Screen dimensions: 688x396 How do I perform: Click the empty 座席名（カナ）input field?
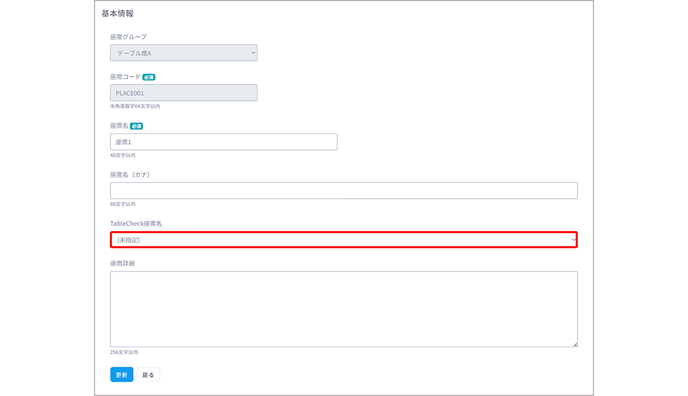[x=344, y=191]
